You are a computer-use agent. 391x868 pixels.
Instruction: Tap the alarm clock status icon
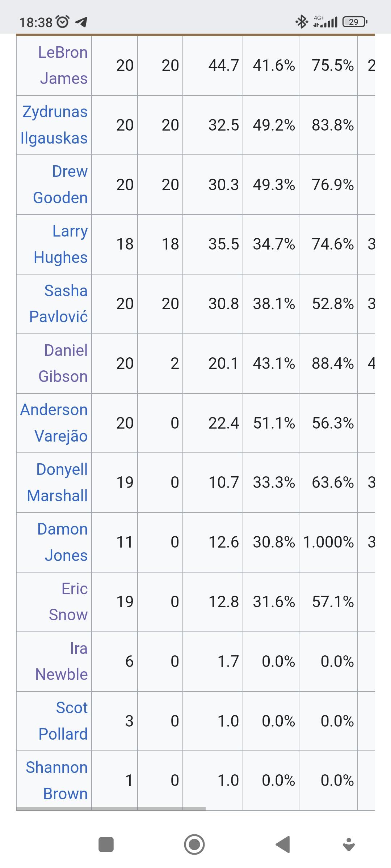(63, 22)
